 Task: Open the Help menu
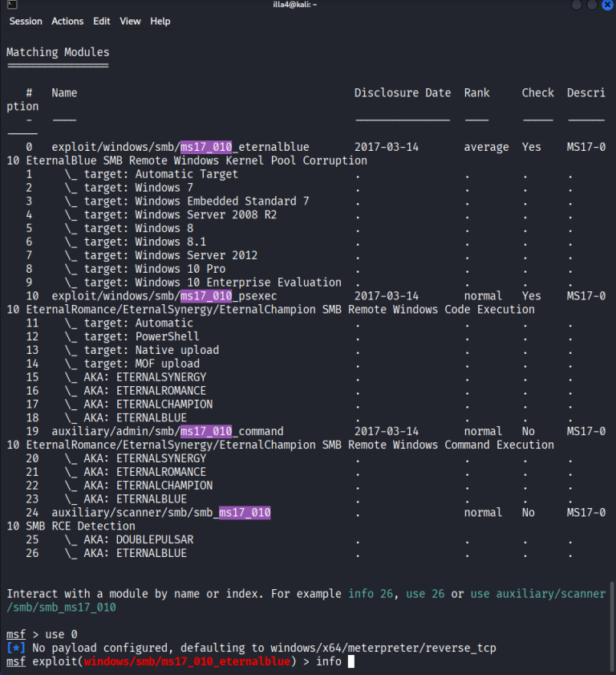click(160, 22)
